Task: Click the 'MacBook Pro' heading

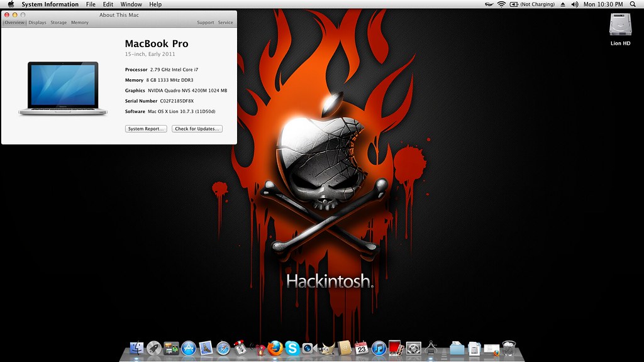Action: point(157,43)
